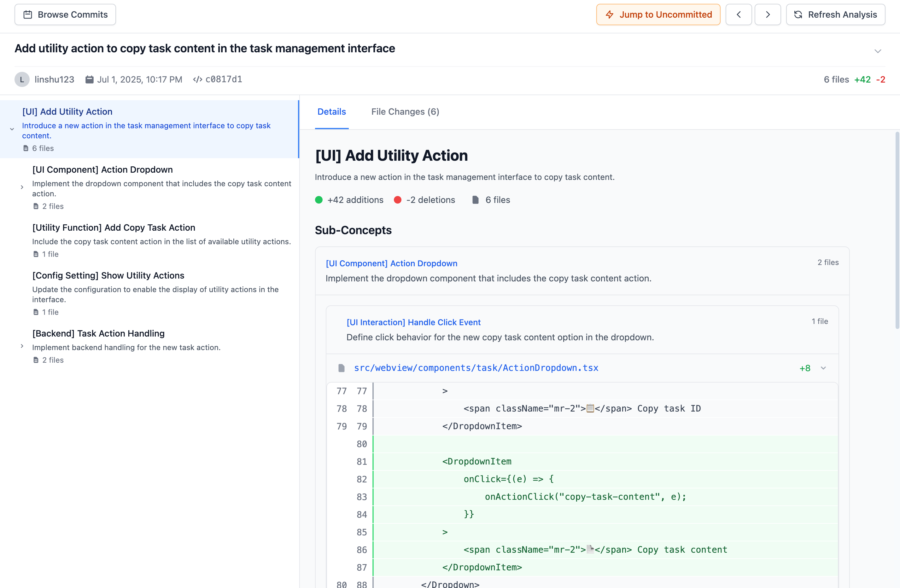Expand the Action Dropdown tree item

(22, 187)
